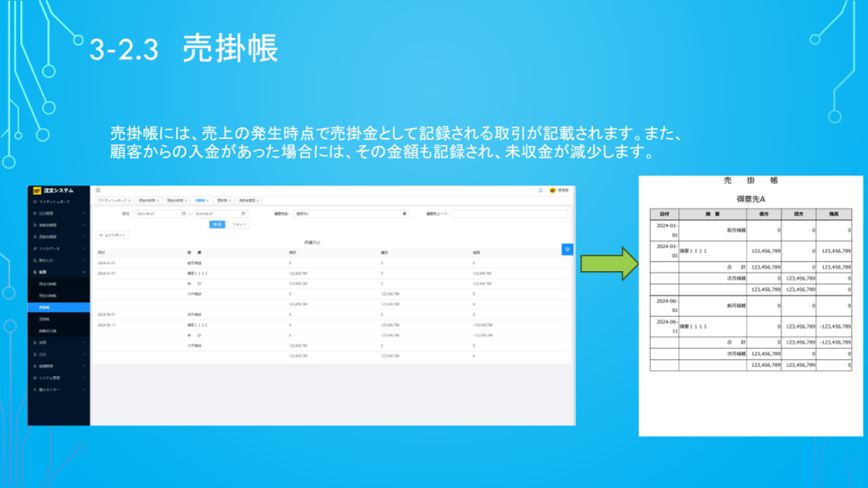Viewport: 868px width, 488px height.
Task: Click the 売掛帳 title in the exported document
Action: (x=751, y=180)
